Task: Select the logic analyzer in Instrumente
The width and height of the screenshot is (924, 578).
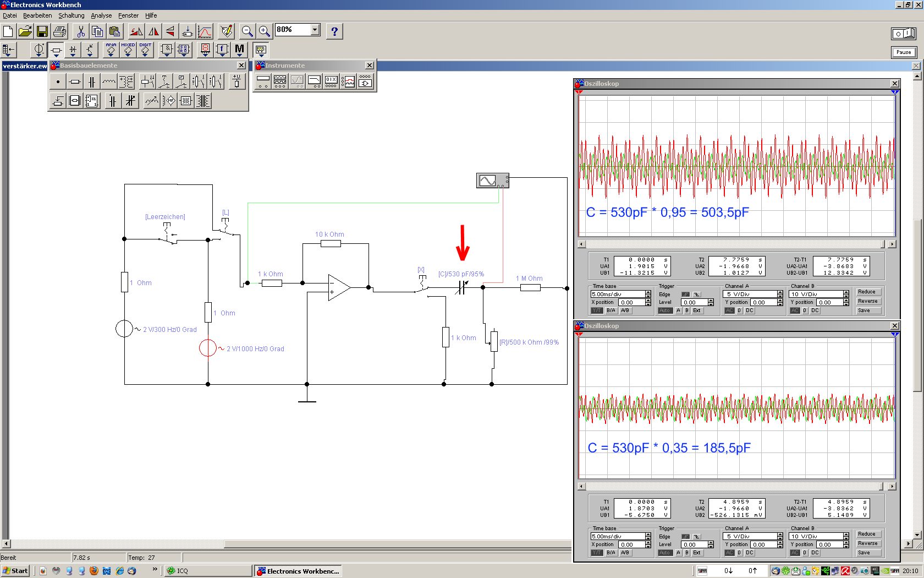Action: coord(348,82)
